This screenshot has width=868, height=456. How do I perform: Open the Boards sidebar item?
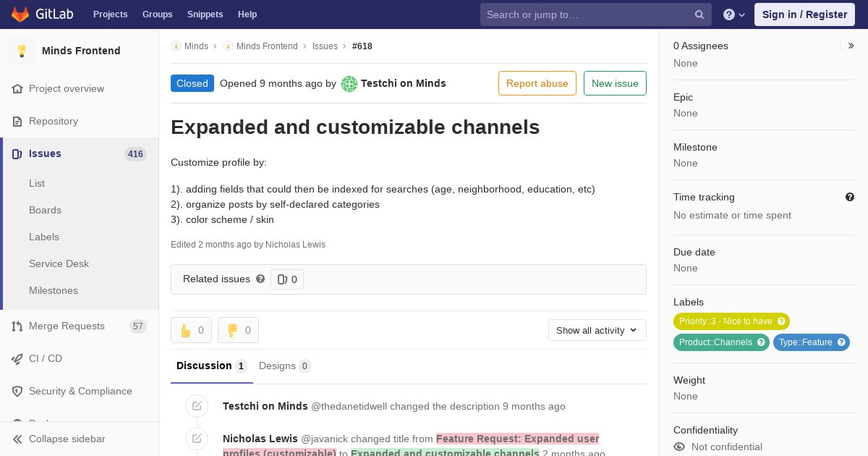tap(45, 211)
